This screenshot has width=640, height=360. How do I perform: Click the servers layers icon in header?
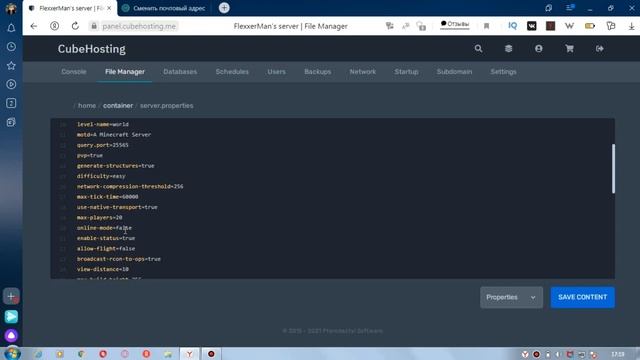pyautogui.click(x=509, y=49)
